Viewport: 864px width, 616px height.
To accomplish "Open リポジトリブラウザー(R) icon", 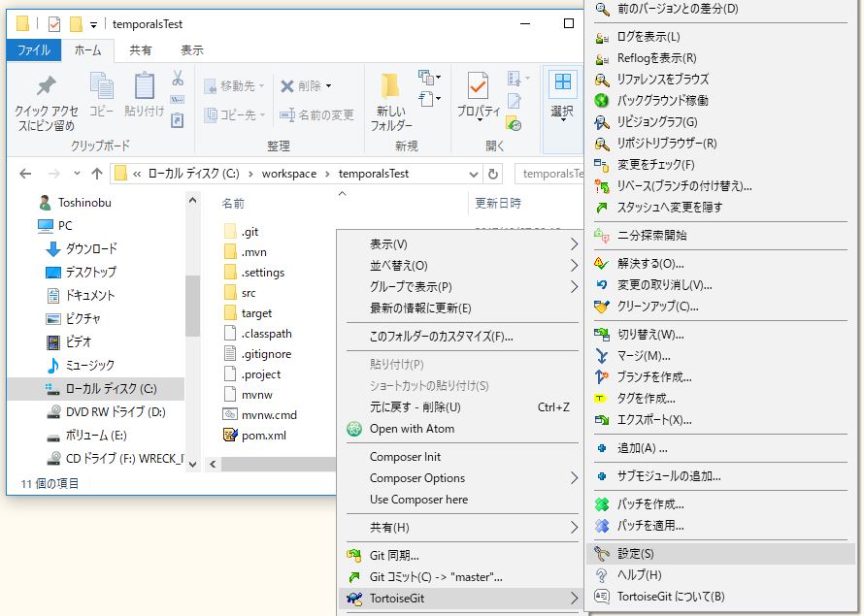I will [602, 144].
